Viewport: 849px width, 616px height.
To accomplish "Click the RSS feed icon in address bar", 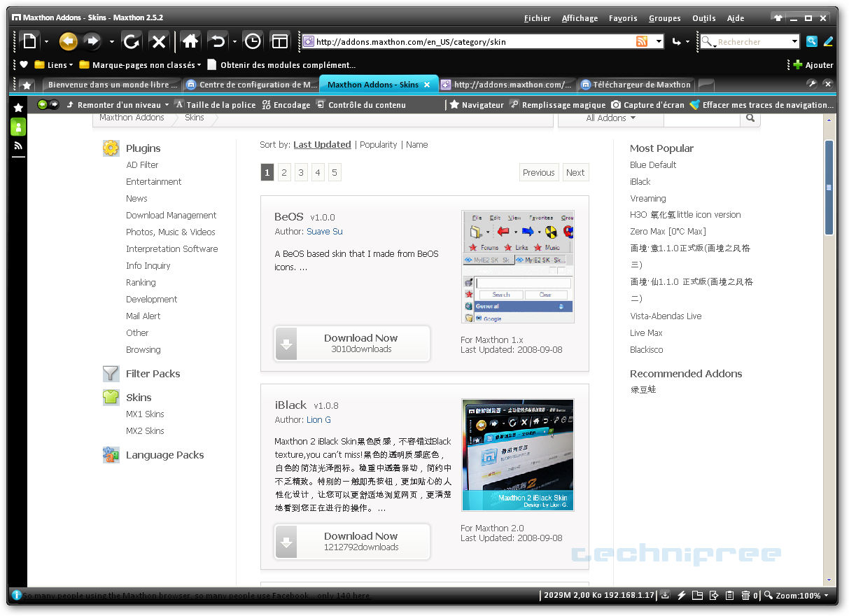I will coord(641,42).
